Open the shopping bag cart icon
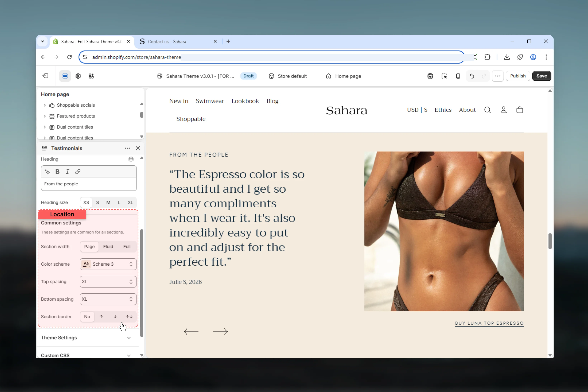This screenshot has width=588, height=392. click(520, 110)
